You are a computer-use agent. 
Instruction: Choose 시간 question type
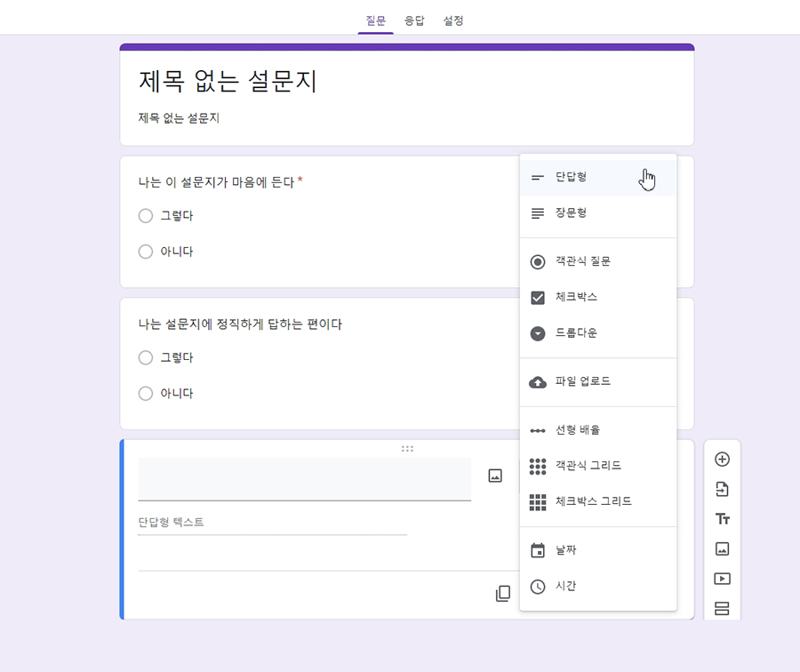[x=598, y=587]
